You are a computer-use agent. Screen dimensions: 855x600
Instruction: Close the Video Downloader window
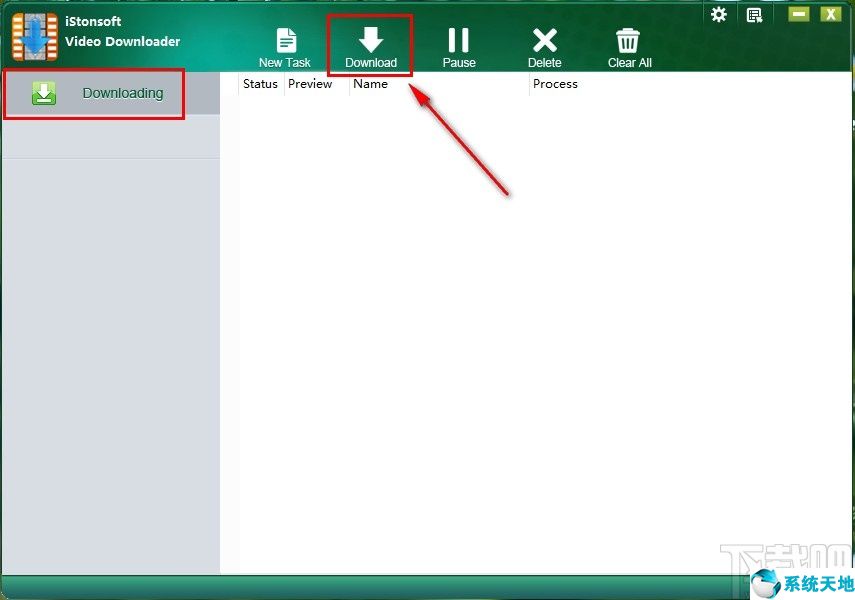(x=833, y=14)
